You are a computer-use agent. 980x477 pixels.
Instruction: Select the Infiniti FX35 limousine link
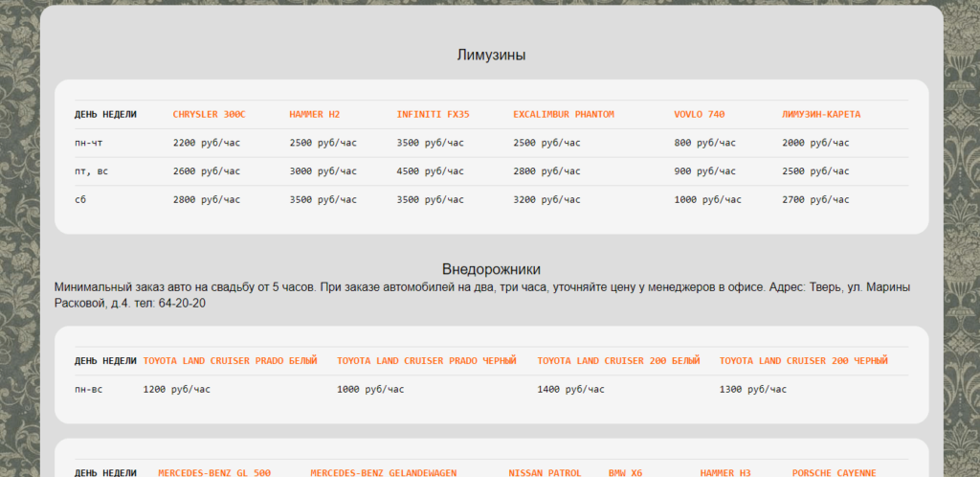(433, 115)
